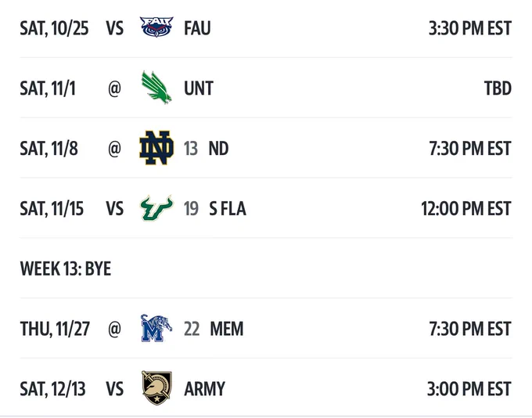The height and width of the screenshot is (418, 532).
Task: Click the Notre Dame ND logo
Action: point(156,148)
